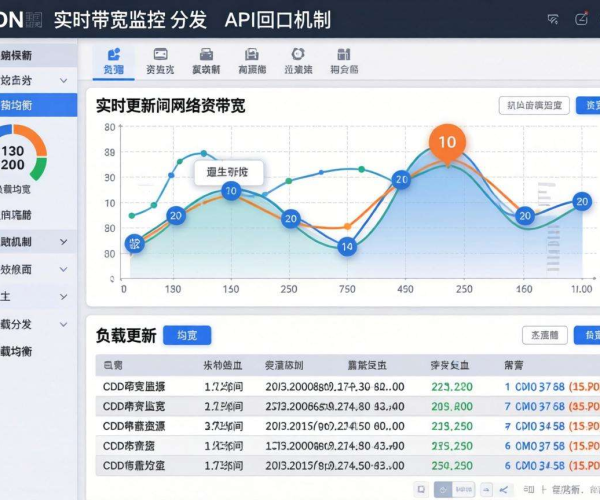600x500 pixels.
Task: Click the blue share-angle icon below the table
Action: [504, 490]
